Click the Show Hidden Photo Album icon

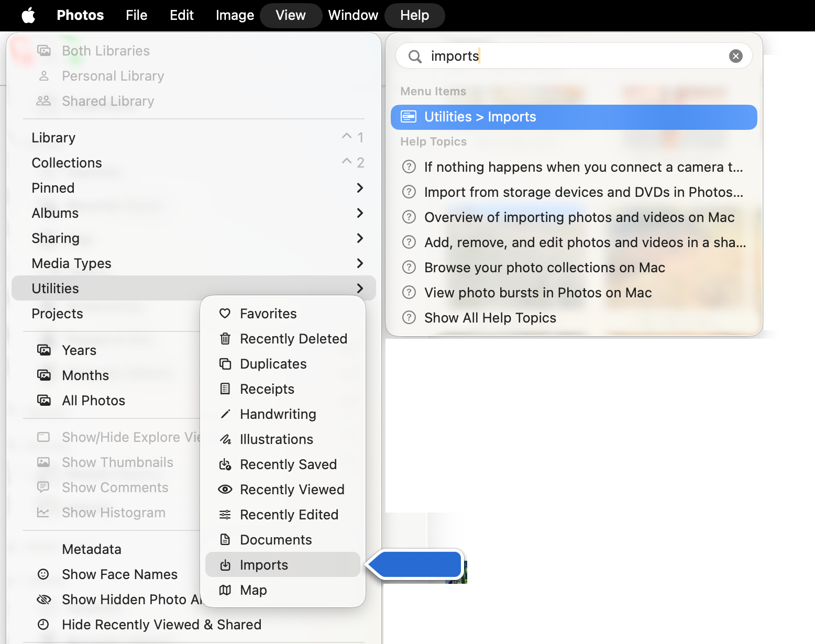[44, 599]
